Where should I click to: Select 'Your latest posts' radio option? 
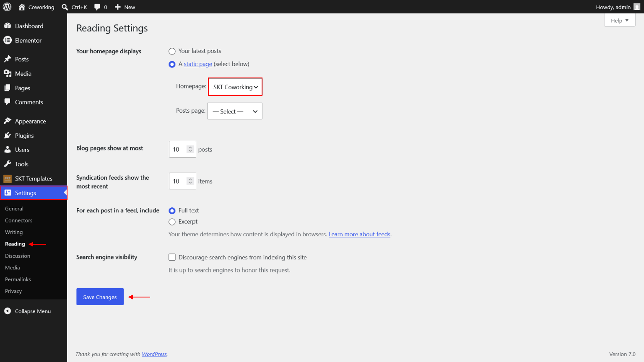click(x=172, y=51)
